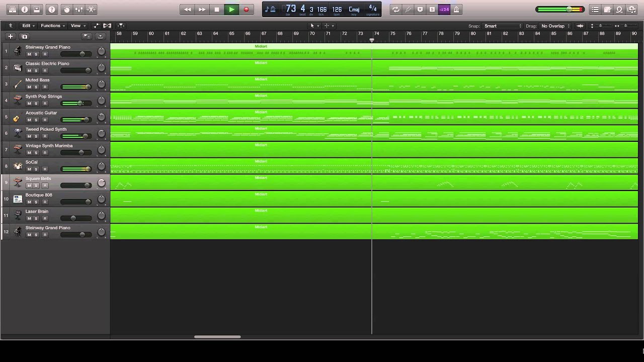644x362 pixels.
Task: Click the Classic Electric Piano icon
Action: pyautogui.click(x=18, y=68)
